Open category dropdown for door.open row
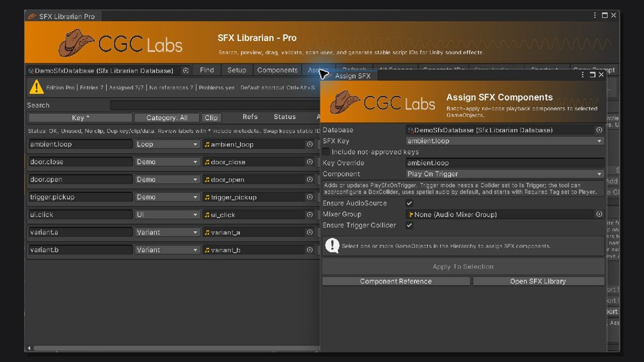The width and height of the screenshot is (644, 362). pyautogui.click(x=167, y=180)
